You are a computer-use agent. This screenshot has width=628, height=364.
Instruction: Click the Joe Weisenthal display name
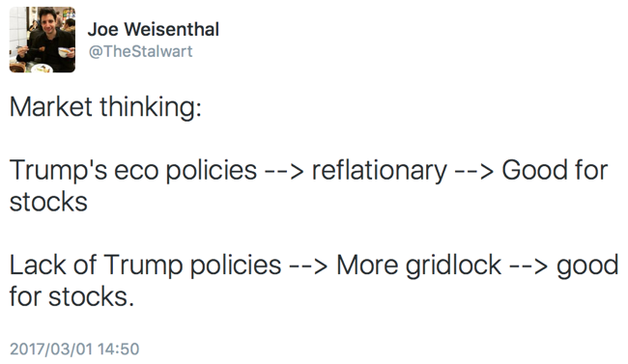154,29
